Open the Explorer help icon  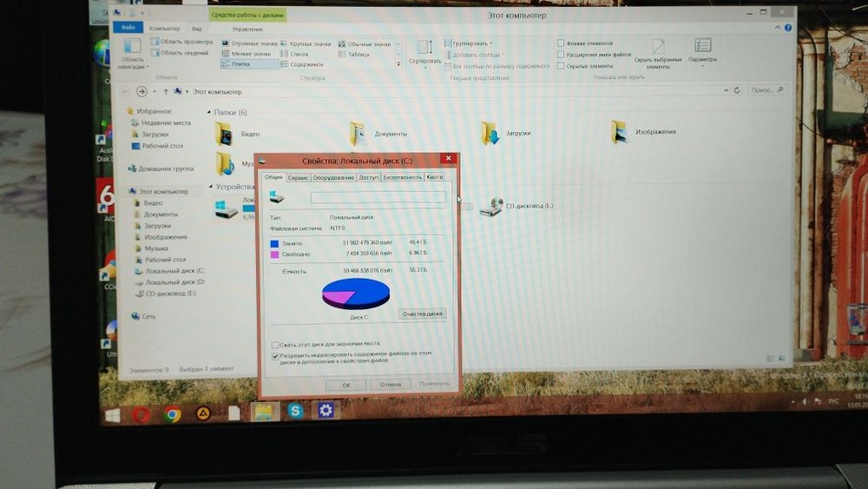[788, 28]
